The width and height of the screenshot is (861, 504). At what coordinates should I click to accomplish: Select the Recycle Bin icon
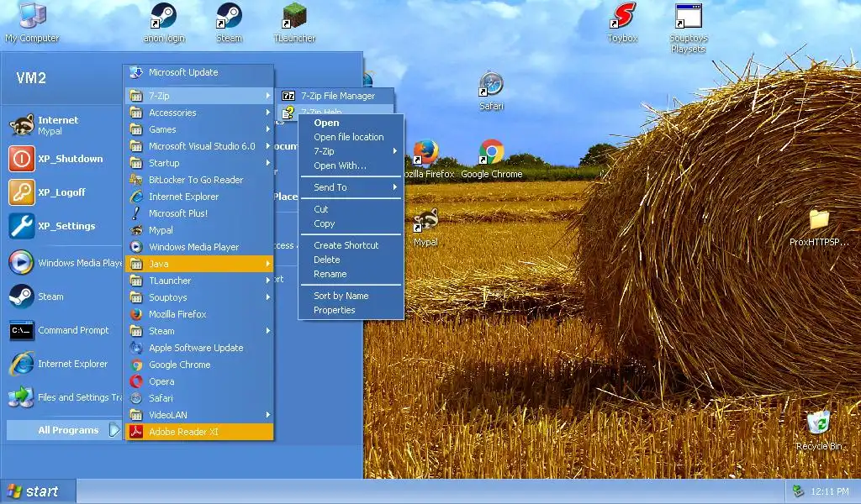[819, 431]
